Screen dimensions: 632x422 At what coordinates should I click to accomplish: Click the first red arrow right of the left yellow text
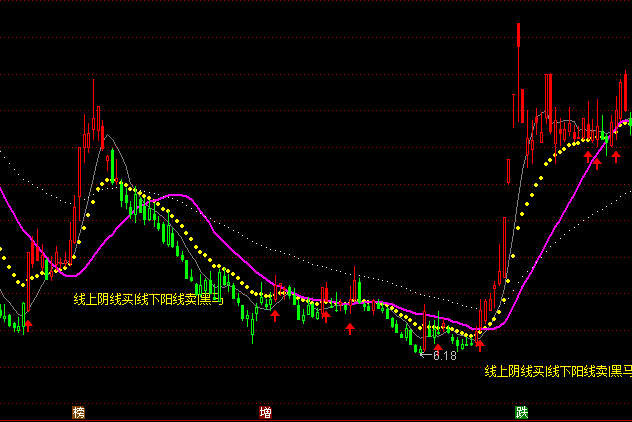tap(275, 315)
